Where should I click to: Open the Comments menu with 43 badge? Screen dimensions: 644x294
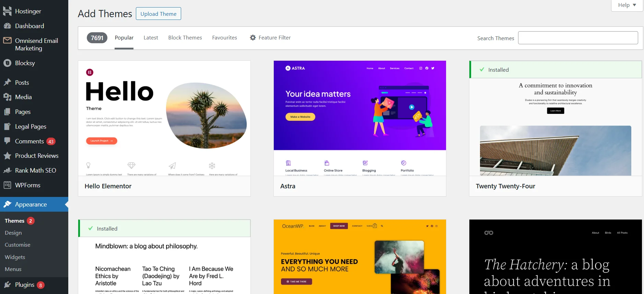tap(30, 141)
